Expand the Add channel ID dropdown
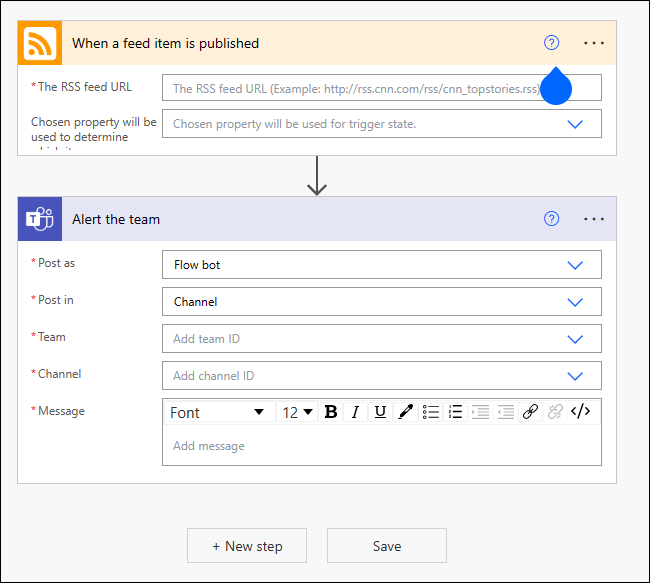 click(x=382, y=376)
